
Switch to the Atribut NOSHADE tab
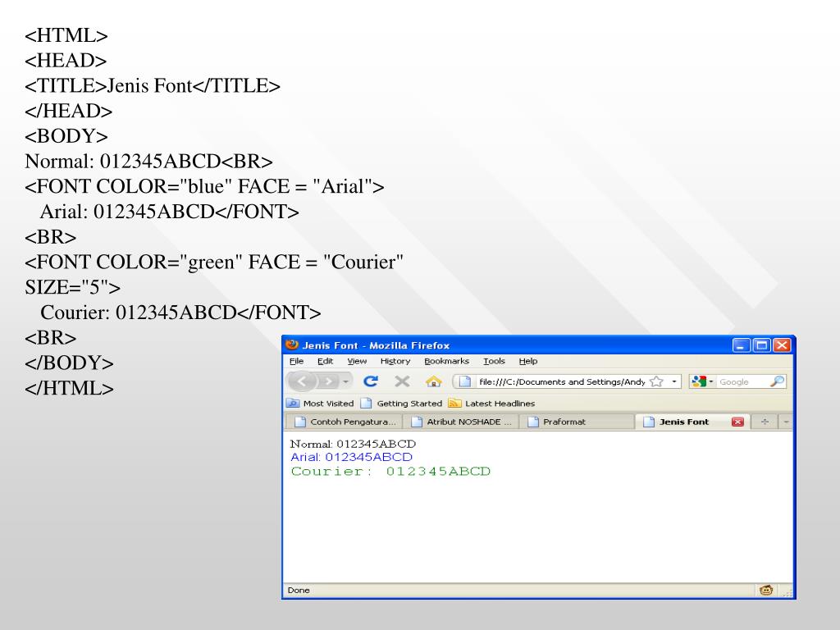(x=461, y=422)
